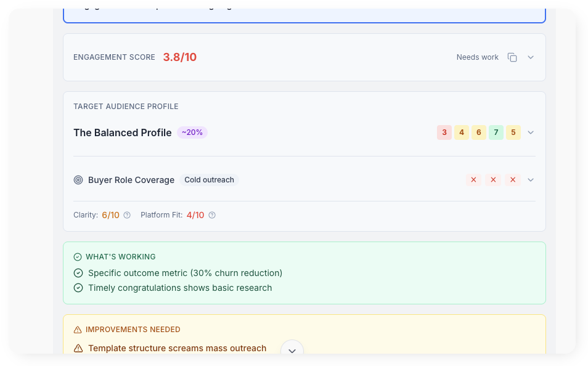Open the info tooltip next to Clarity score
This screenshot has width=588, height=366.
click(x=127, y=215)
